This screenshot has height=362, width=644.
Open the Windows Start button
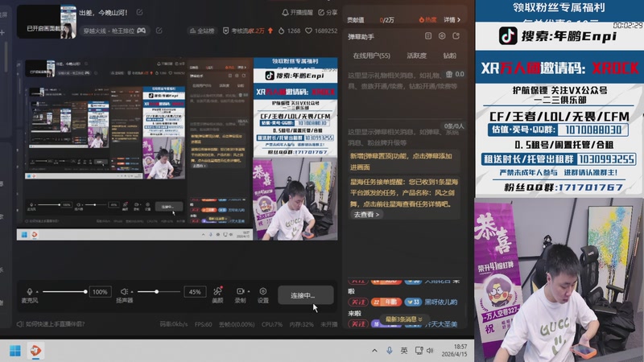15,351
